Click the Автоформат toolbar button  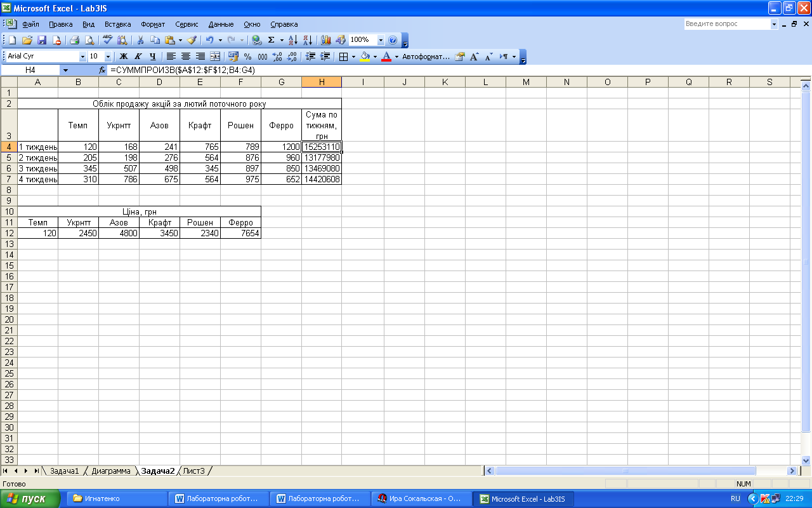tap(426, 57)
